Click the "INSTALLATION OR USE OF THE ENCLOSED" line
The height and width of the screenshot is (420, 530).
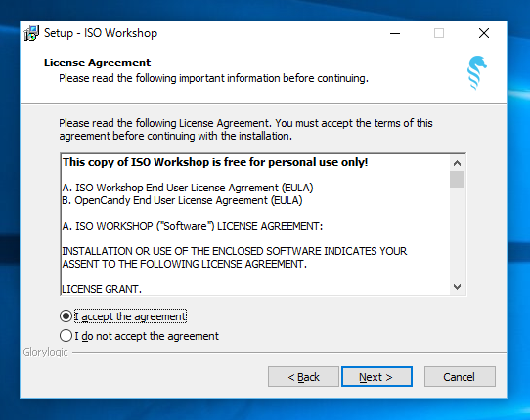[x=235, y=251]
